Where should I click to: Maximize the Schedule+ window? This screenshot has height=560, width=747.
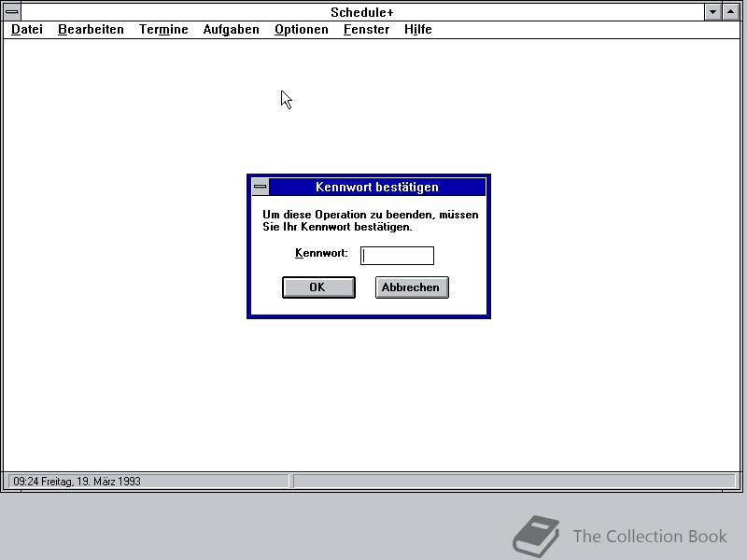(731, 12)
